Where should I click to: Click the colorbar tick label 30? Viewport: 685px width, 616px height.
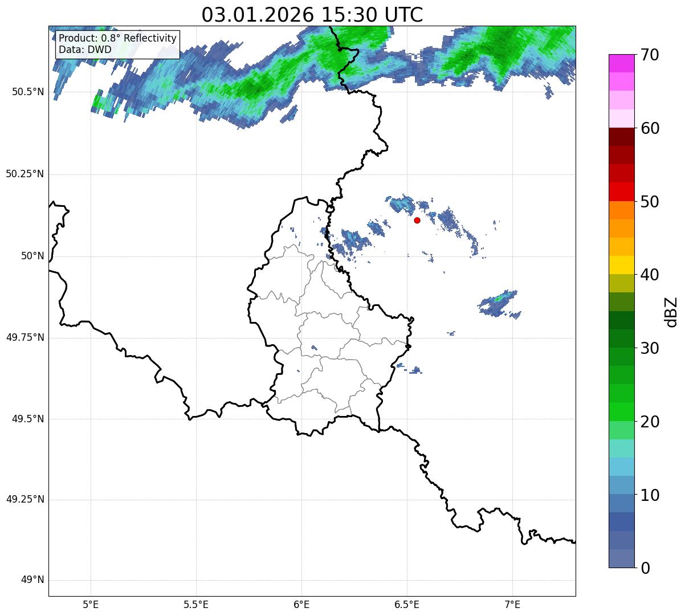tap(650, 348)
